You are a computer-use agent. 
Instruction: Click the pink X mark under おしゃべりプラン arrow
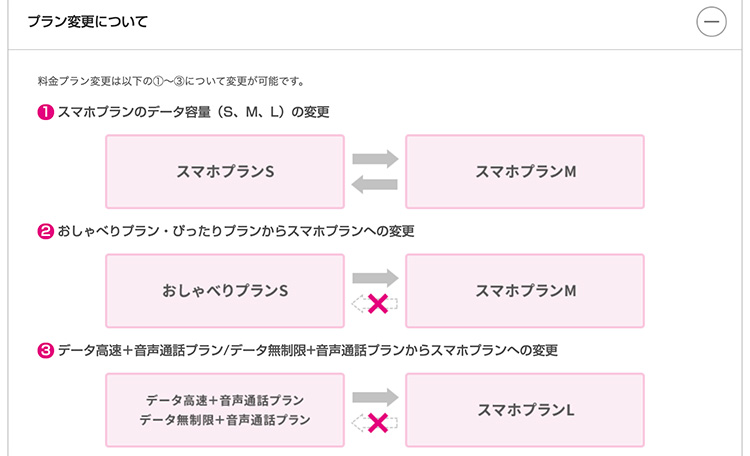click(x=377, y=304)
